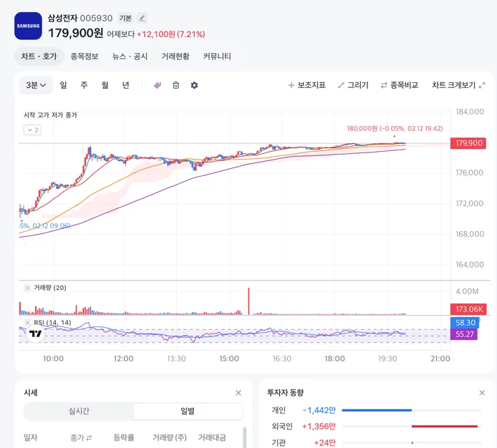Open the 뉴스 · 공시 tab
This screenshot has width=497, height=448.
(130, 57)
